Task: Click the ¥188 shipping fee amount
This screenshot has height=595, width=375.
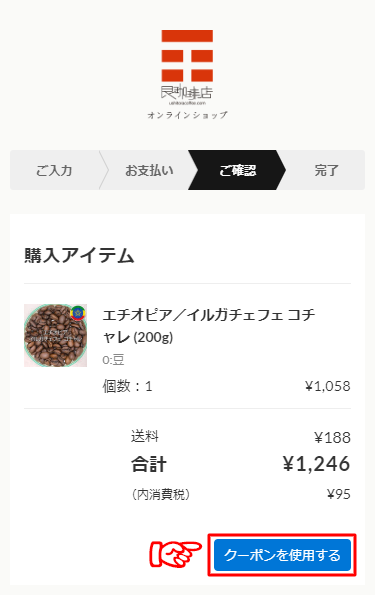Action: point(332,438)
